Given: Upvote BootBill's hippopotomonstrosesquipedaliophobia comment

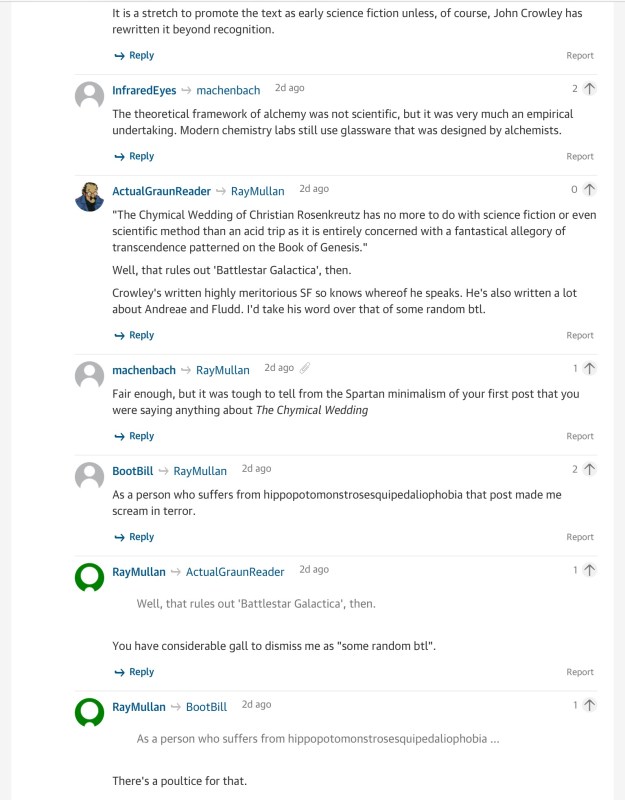Looking at the screenshot, I should click(x=589, y=469).
